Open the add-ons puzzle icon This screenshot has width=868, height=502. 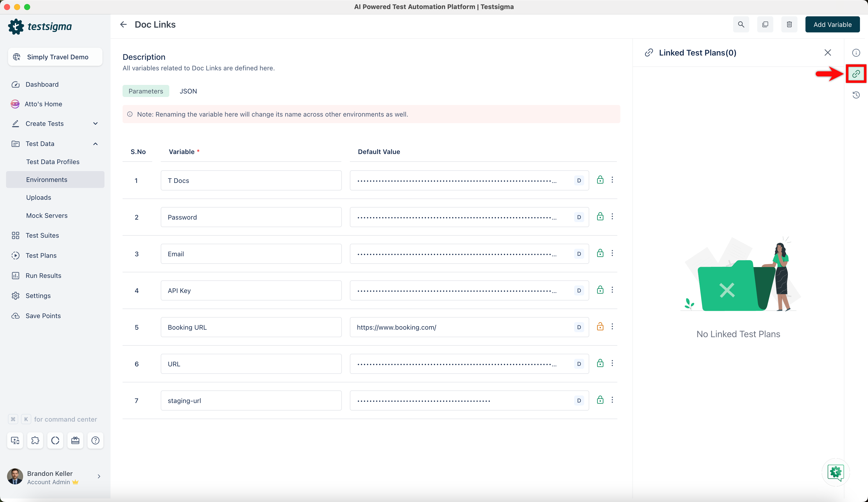(x=35, y=440)
